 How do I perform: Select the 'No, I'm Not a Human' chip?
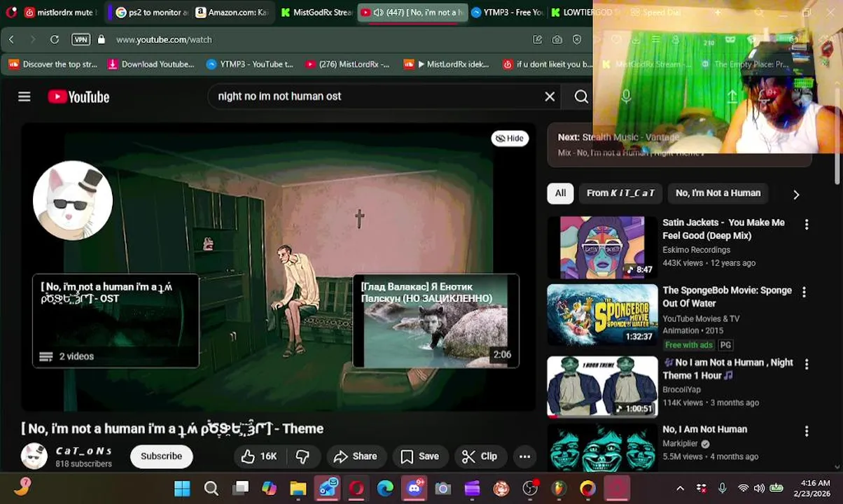[718, 193]
